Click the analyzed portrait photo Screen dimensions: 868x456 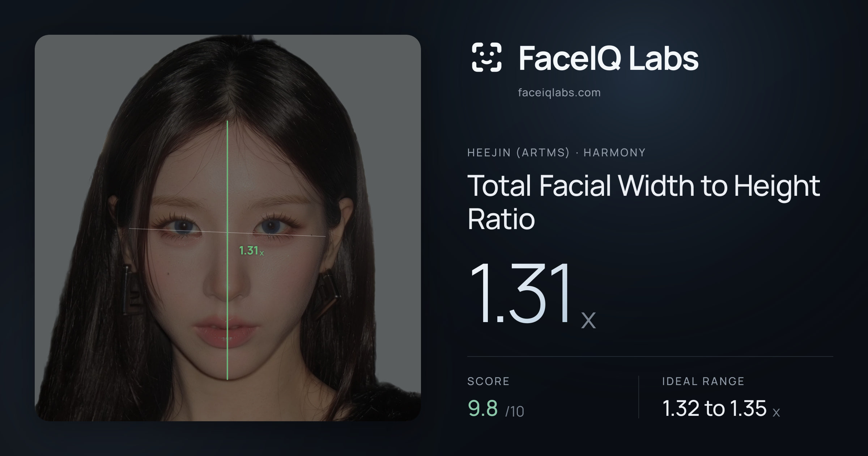[228, 228]
